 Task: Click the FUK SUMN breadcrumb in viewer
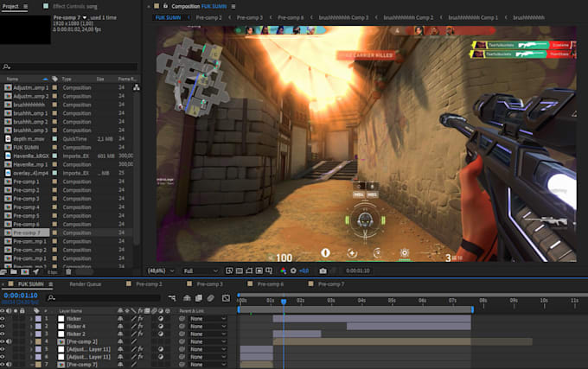(x=168, y=17)
